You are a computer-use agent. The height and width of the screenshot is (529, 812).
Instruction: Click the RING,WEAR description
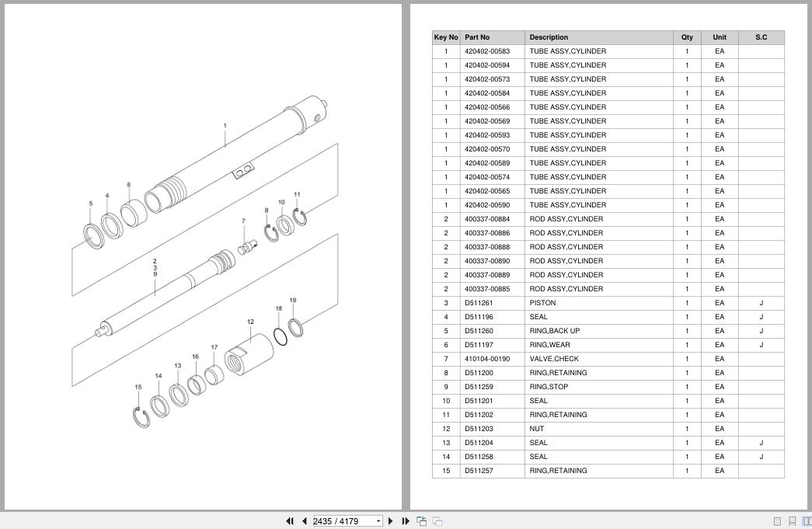pyautogui.click(x=549, y=345)
